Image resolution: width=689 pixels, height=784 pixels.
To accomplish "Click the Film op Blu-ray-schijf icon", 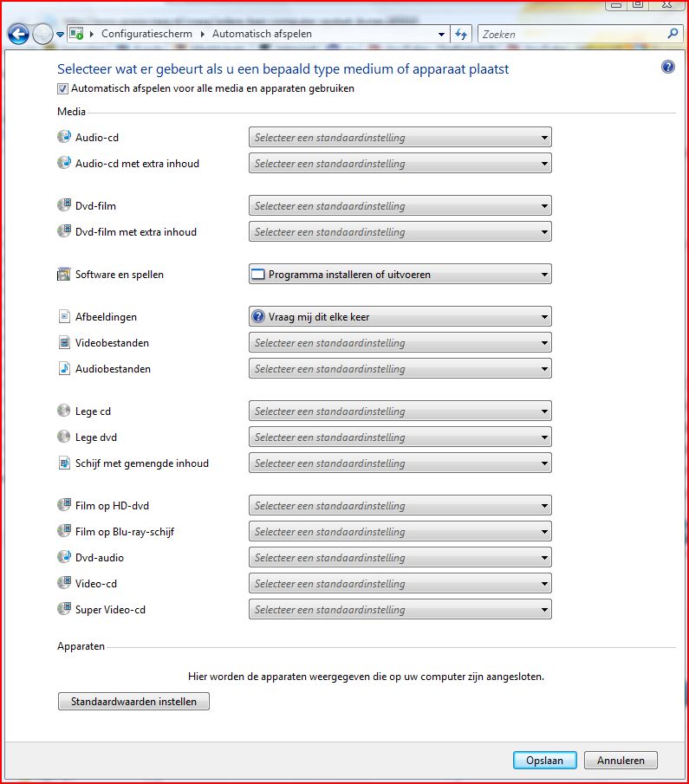I will tap(63, 531).
